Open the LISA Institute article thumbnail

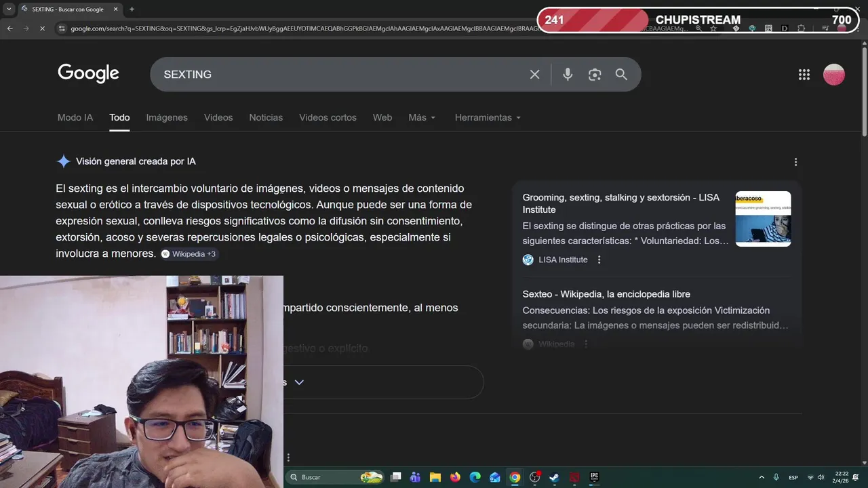tap(763, 219)
